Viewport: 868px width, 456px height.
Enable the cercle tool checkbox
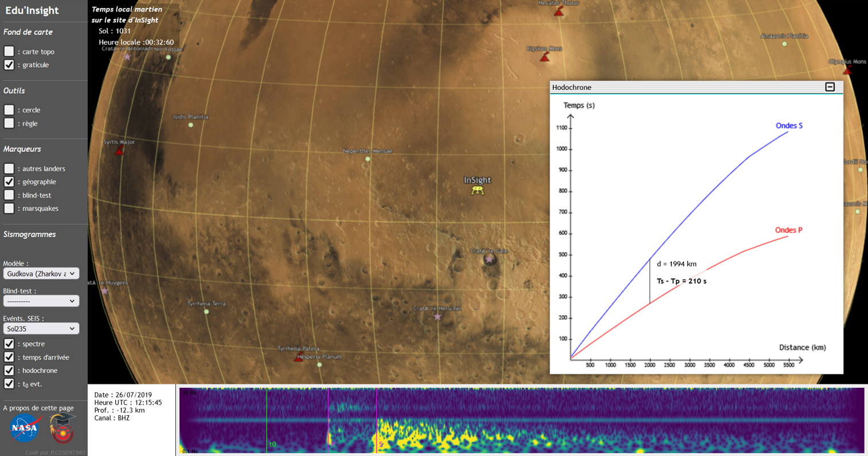tap(9, 110)
